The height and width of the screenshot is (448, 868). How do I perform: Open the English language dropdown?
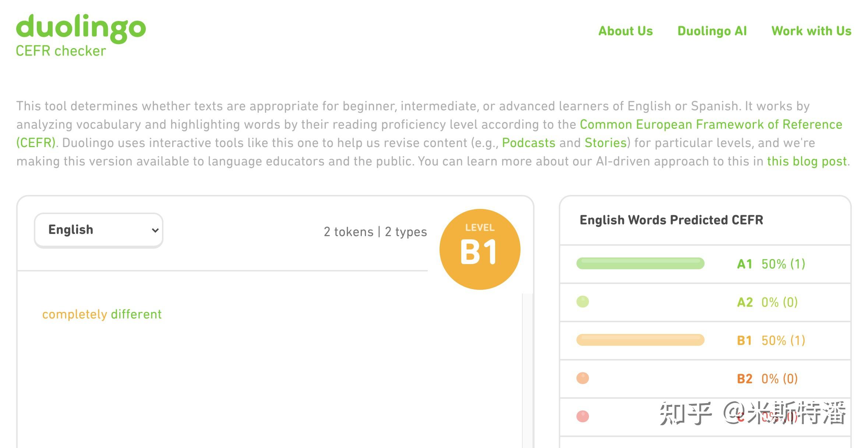99,230
